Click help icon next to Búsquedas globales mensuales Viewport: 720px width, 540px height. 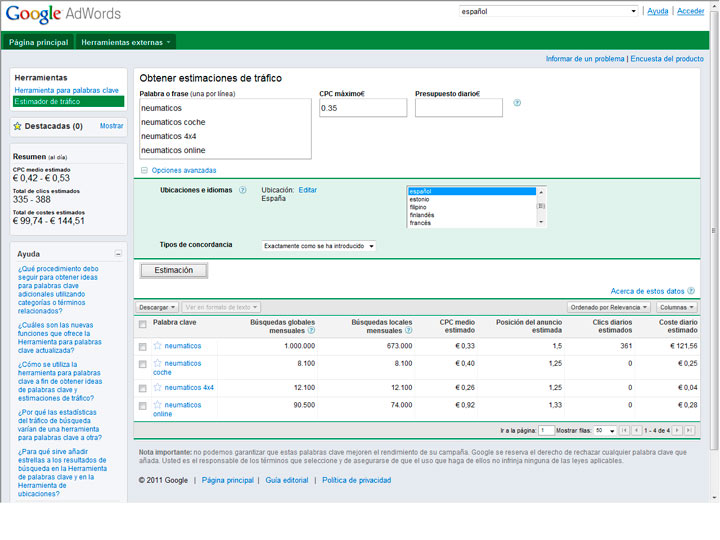311,330
